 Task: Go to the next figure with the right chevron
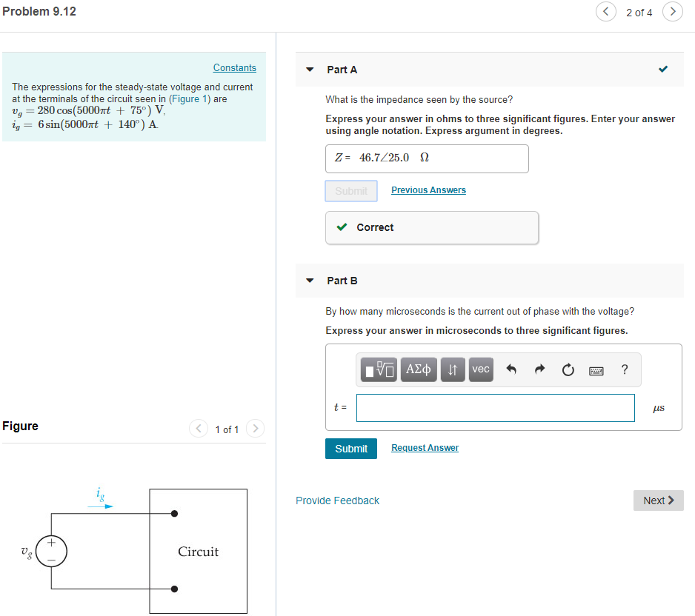pyautogui.click(x=255, y=429)
